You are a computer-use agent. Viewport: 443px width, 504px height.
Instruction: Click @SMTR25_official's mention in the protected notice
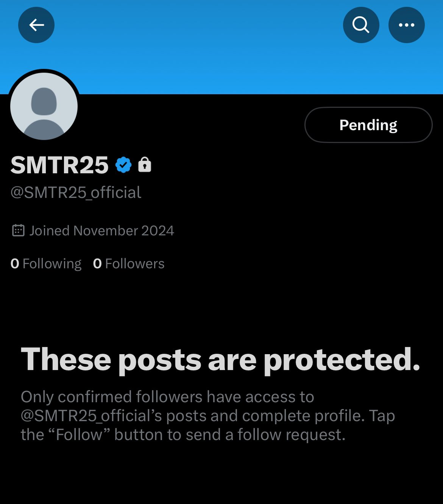point(91,416)
